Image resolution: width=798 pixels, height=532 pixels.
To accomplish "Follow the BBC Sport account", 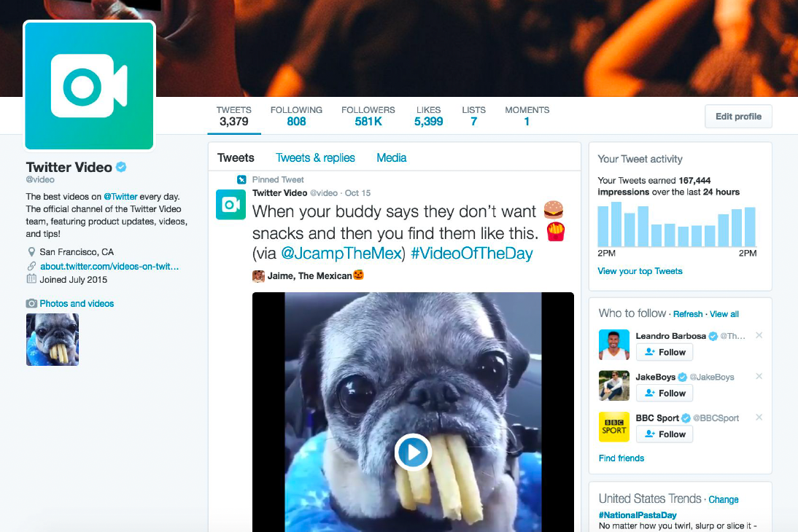I will [x=665, y=434].
